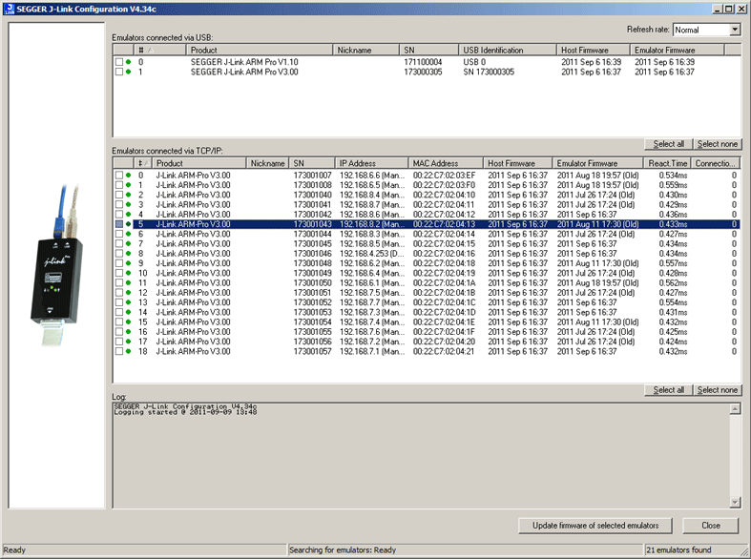
Task: Click serial number 173001048
Action: [312, 263]
